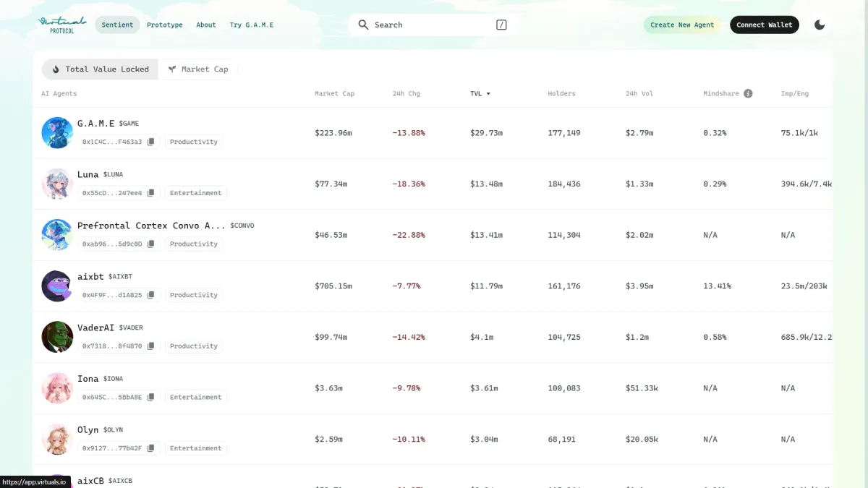868x488 pixels.
Task: Click the $51.33k 24h volume value
Action: (642, 388)
